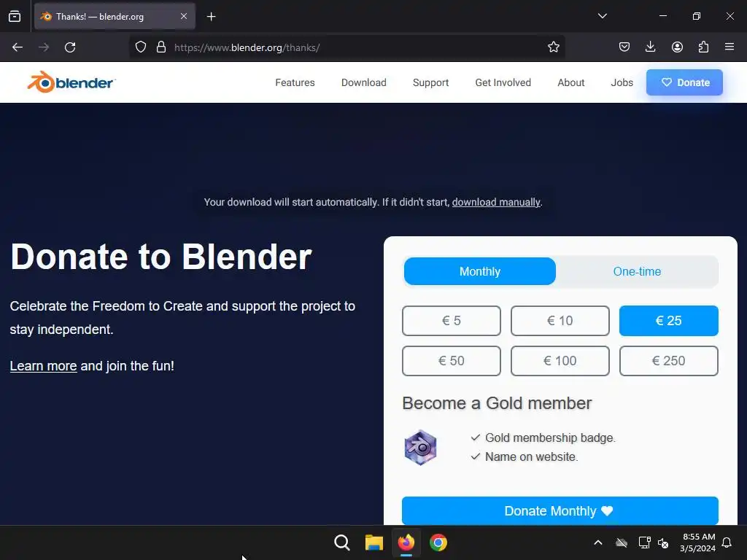Select the Monthly donation toggle
The image size is (747, 560).
(x=480, y=271)
